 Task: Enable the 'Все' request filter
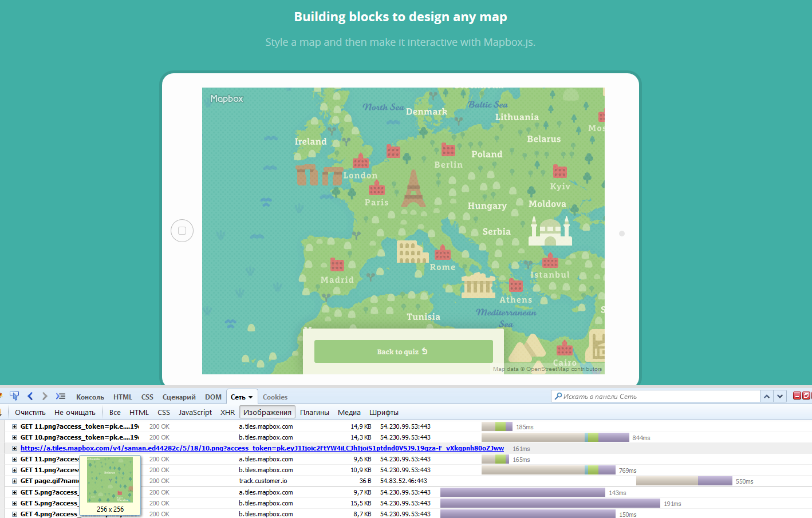pos(115,412)
